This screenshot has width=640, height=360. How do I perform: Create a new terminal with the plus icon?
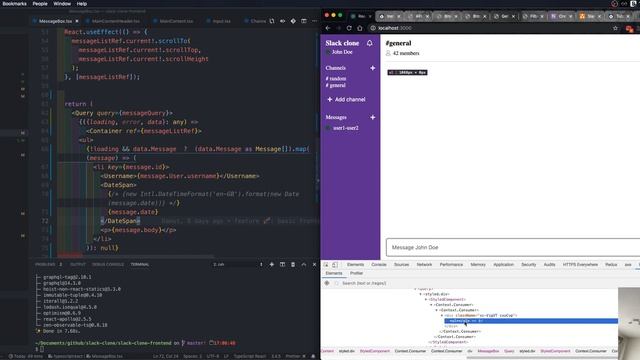pyautogui.click(x=272, y=264)
